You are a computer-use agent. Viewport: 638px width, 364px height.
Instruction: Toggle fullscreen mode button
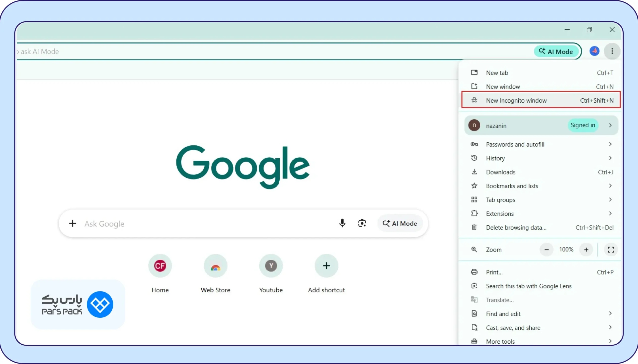click(611, 249)
